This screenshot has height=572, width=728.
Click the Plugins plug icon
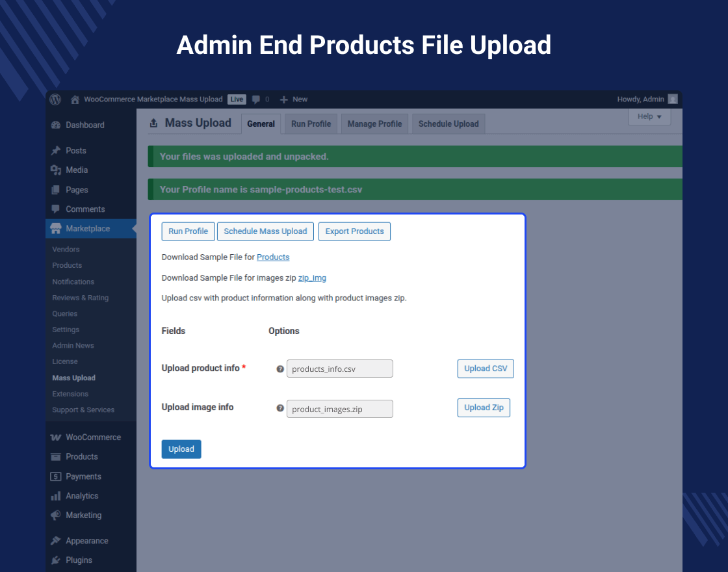pyautogui.click(x=56, y=560)
